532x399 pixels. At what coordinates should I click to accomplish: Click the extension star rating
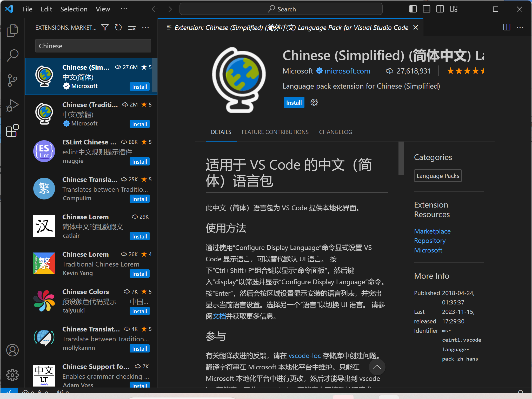[x=465, y=71]
